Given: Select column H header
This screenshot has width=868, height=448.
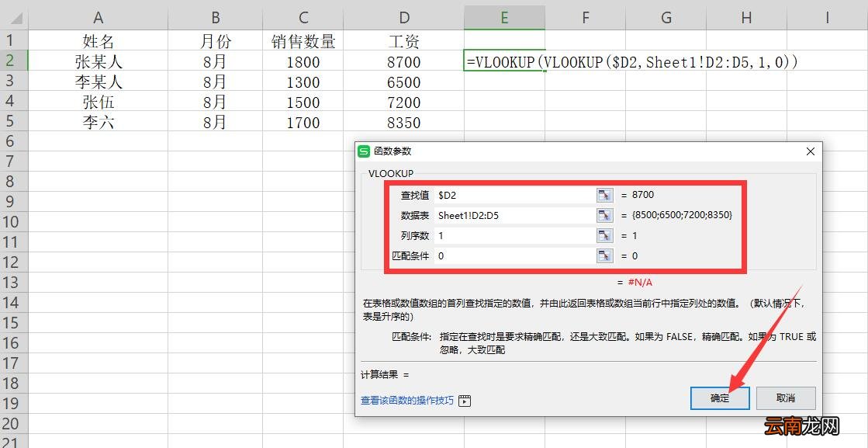Looking at the screenshot, I should [x=746, y=18].
